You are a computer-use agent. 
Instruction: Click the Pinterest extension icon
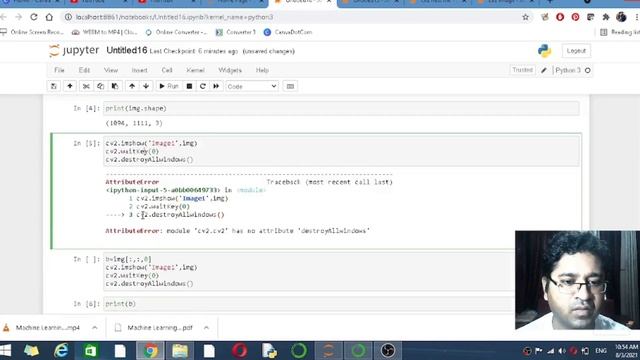click(x=575, y=17)
